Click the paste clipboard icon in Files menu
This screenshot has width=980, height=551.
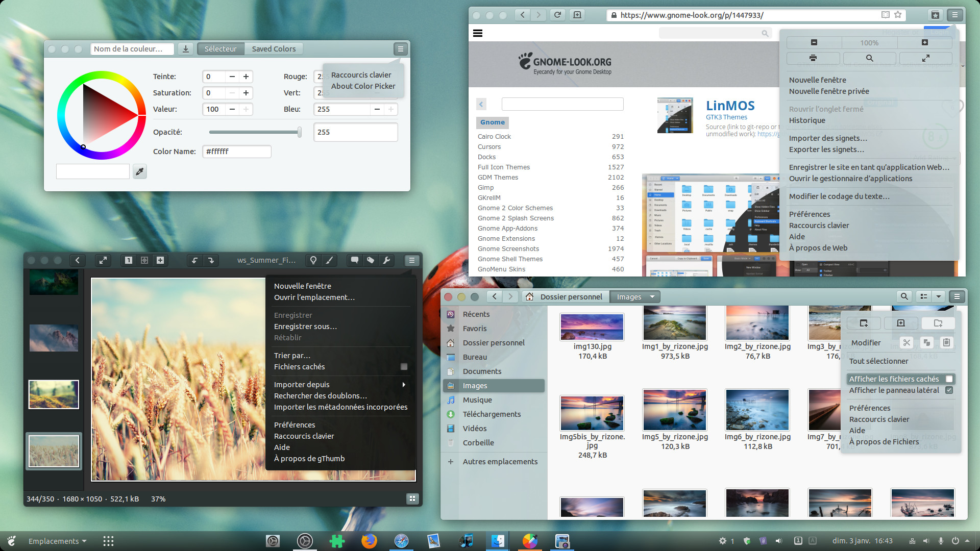[946, 343]
